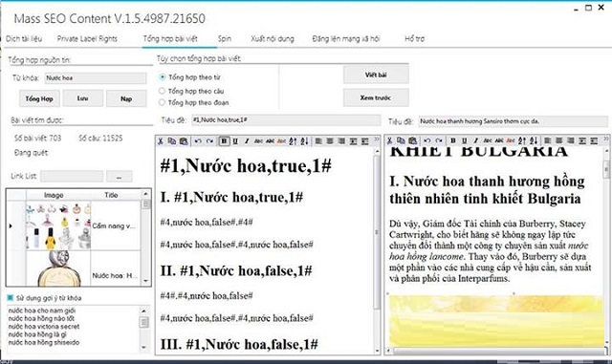Viewport: 612px width, 364px height.
Task: Expand right preview toolbar overflow chevron
Action: pos(605,139)
